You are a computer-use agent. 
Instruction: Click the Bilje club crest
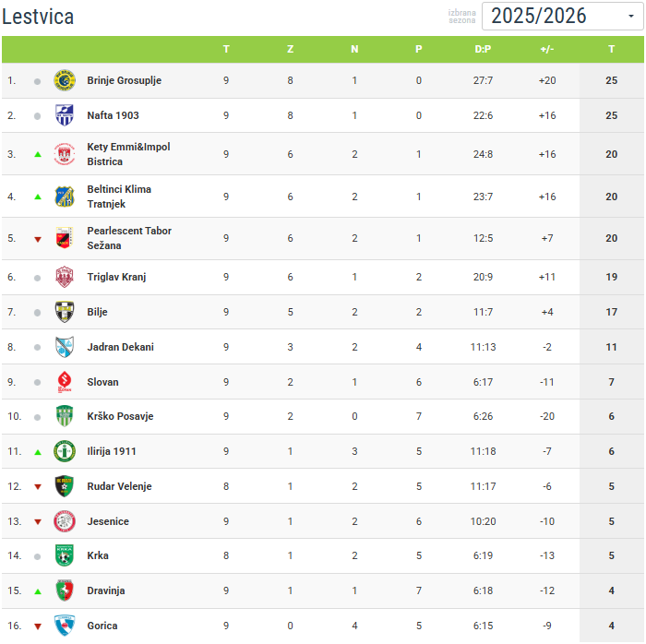(x=65, y=312)
